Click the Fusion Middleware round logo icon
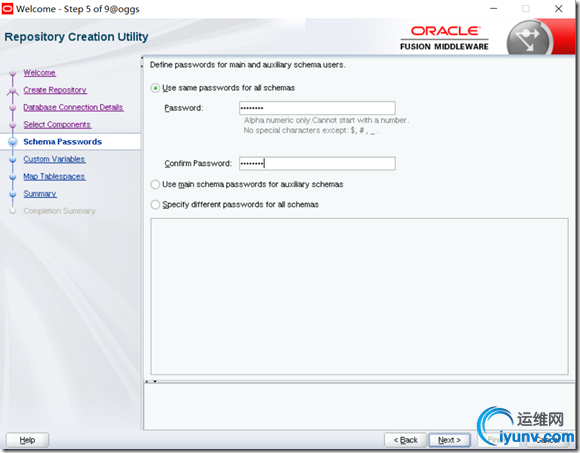580x453 pixels. pos(529,39)
